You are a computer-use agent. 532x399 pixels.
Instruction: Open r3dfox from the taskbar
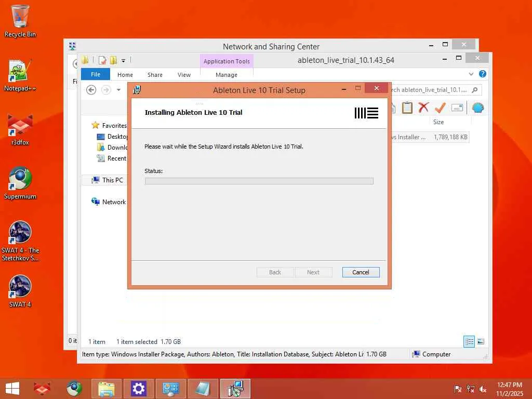(42, 389)
